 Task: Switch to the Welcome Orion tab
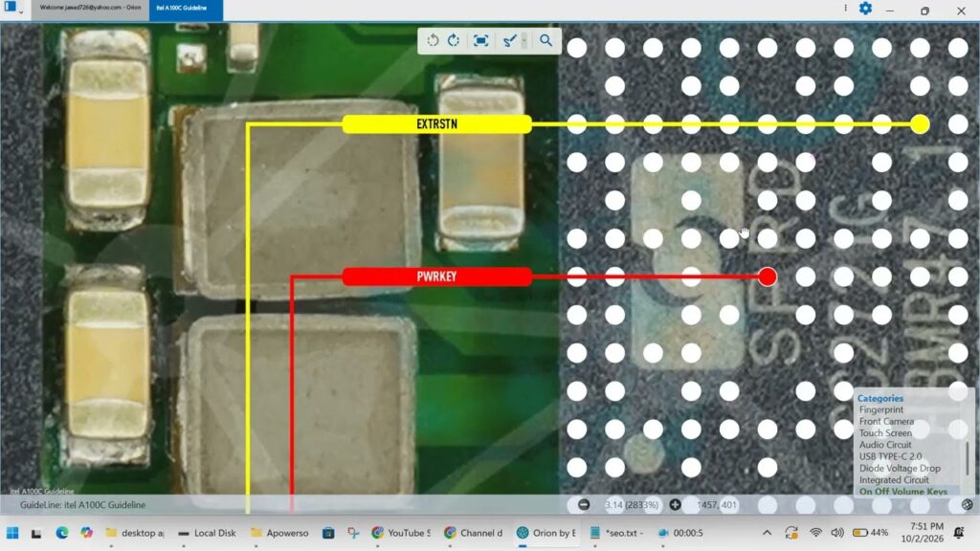[x=90, y=8]
